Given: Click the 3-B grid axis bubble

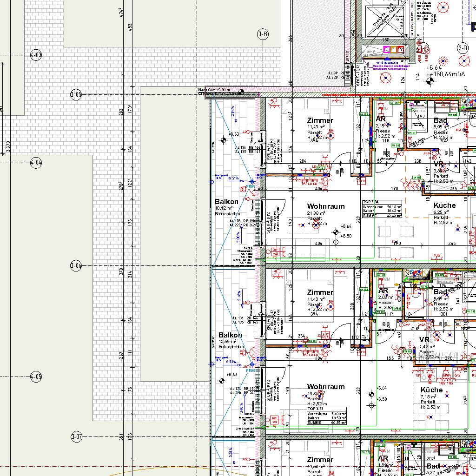Looking at the screenshot, I should click(263, 34).
